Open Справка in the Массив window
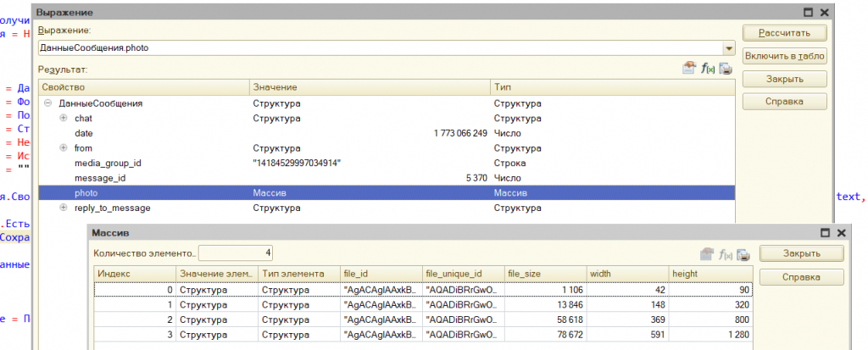Viewport: 868px width, 350px height. pyautogui.click(x=800, y=277)
